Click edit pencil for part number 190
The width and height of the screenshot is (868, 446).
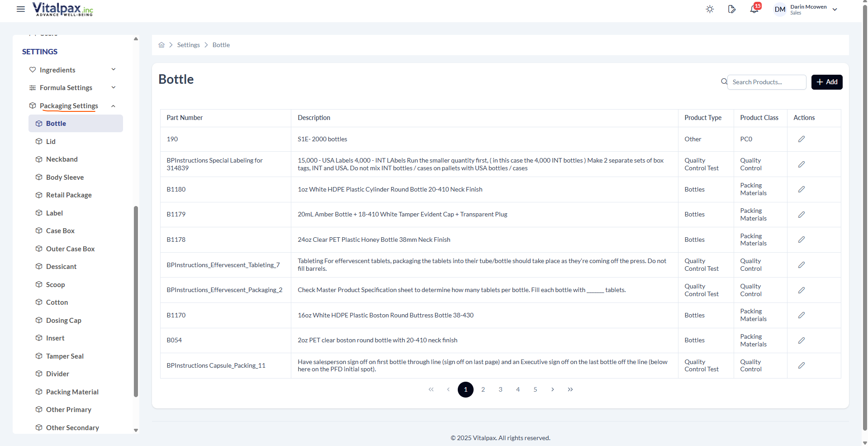tap(801, 139)
